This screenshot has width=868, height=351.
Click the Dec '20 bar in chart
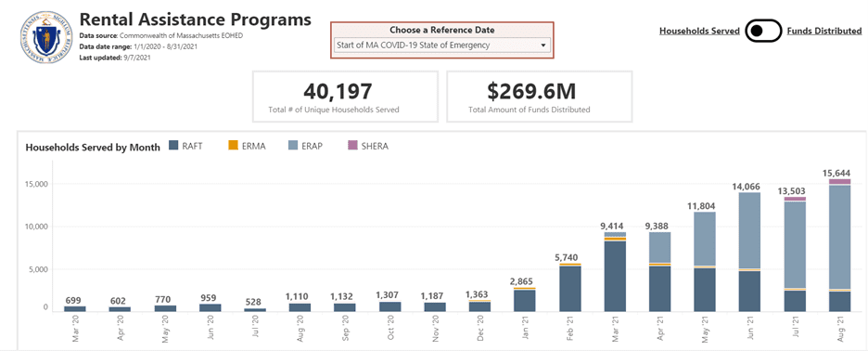point(480,306)
